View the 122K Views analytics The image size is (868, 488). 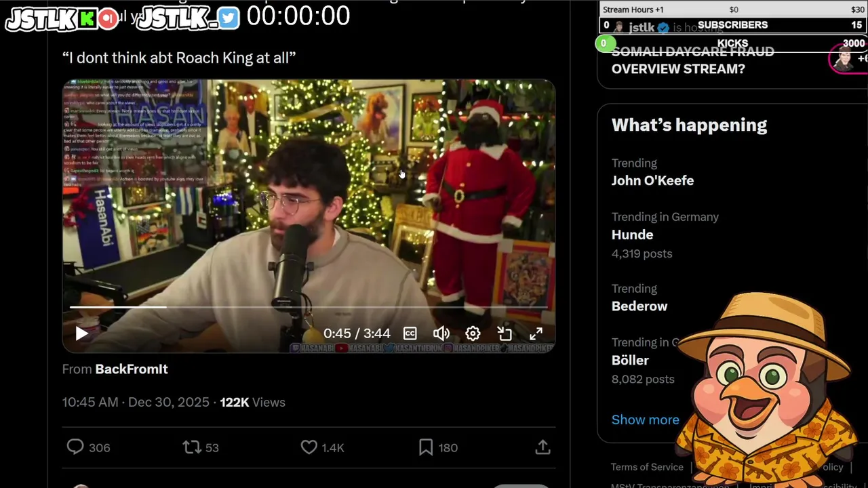click(x=252, y=402)
